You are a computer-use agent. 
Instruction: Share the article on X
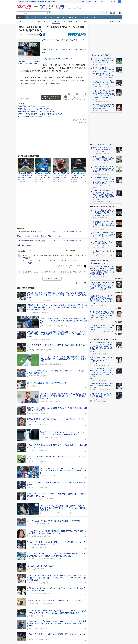tap(41, 35)
